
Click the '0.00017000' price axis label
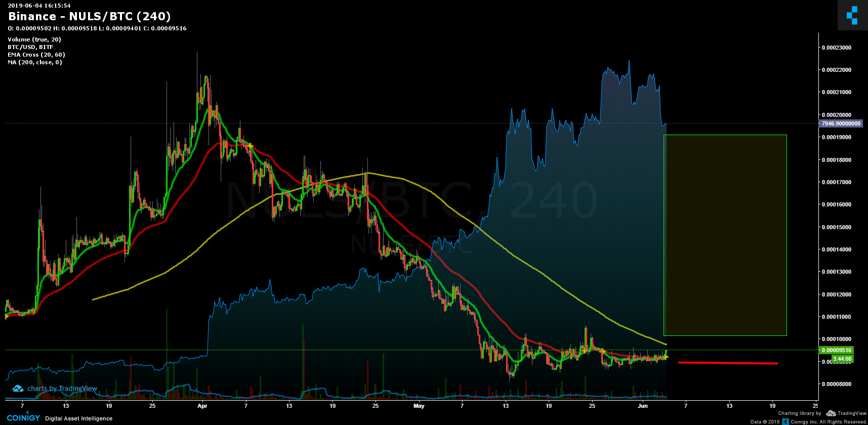tap(836, 182)
